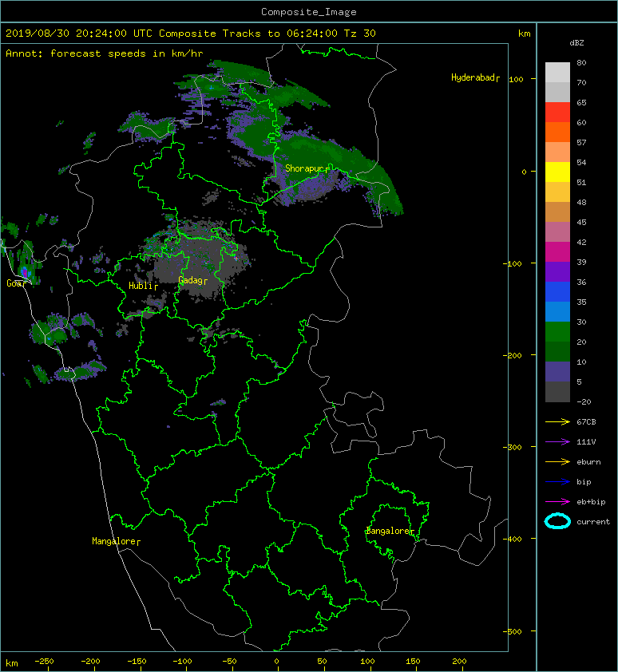Click the 'current' legend label
Viewport: 618px width, 672px height.
click(x=593, y=522)
